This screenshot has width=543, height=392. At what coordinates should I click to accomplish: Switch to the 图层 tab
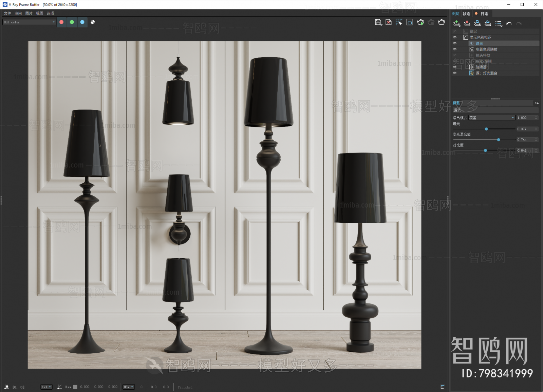coord(455,14)
